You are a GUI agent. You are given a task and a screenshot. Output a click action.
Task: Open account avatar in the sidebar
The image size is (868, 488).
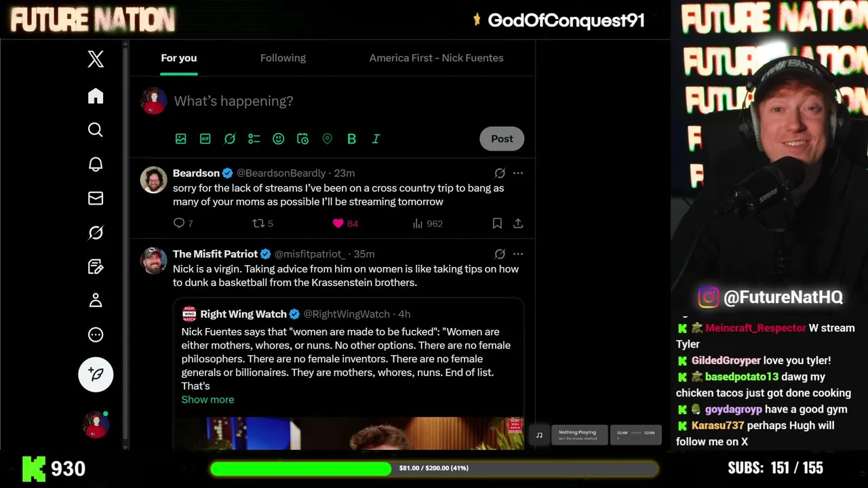click(96, 424)
